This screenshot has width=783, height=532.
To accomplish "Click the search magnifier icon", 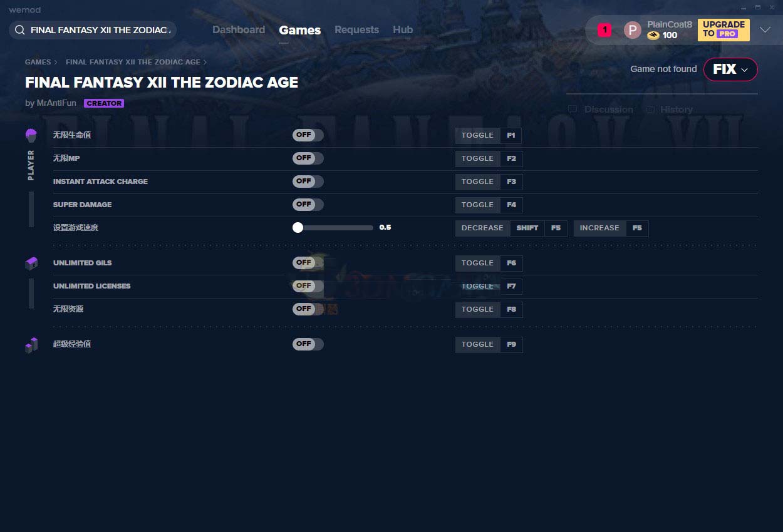I will (x=20, y=30).
